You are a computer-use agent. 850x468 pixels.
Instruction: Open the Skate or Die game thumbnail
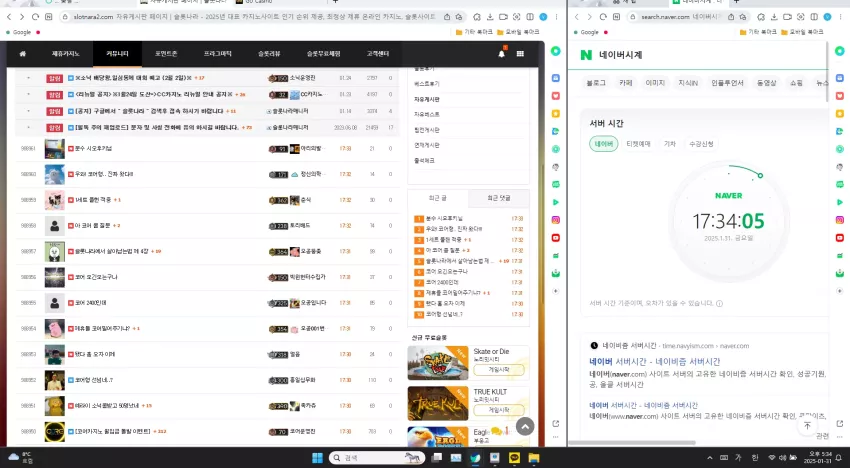pos(438,363)
